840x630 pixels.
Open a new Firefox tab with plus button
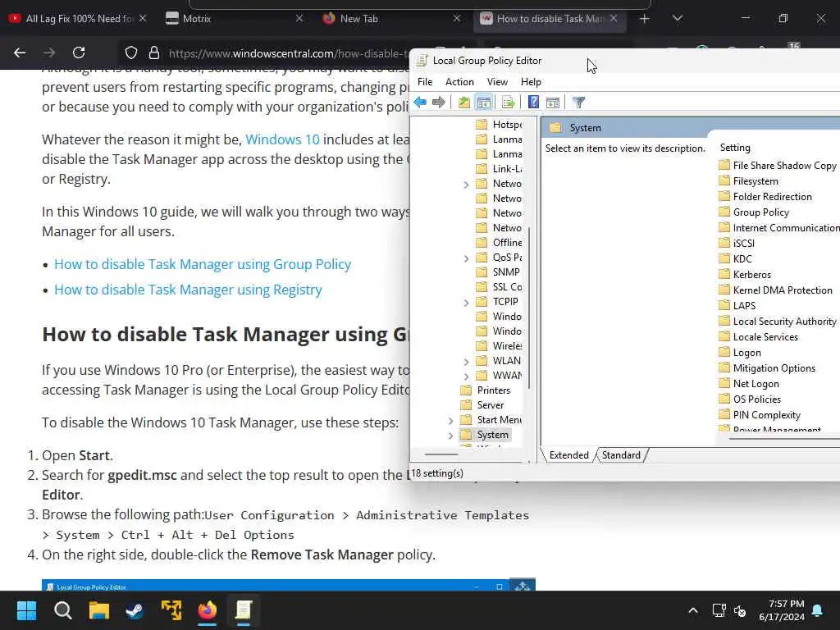(x=645, y=19)
